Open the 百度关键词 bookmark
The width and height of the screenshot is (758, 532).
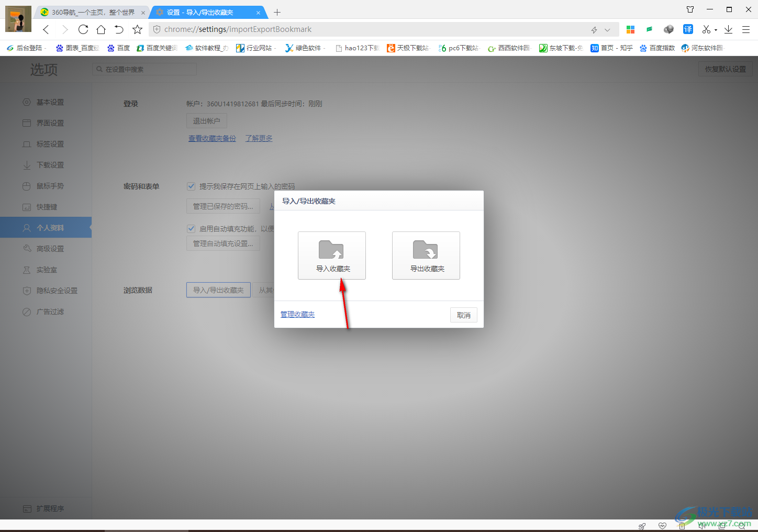click(157, 48)
